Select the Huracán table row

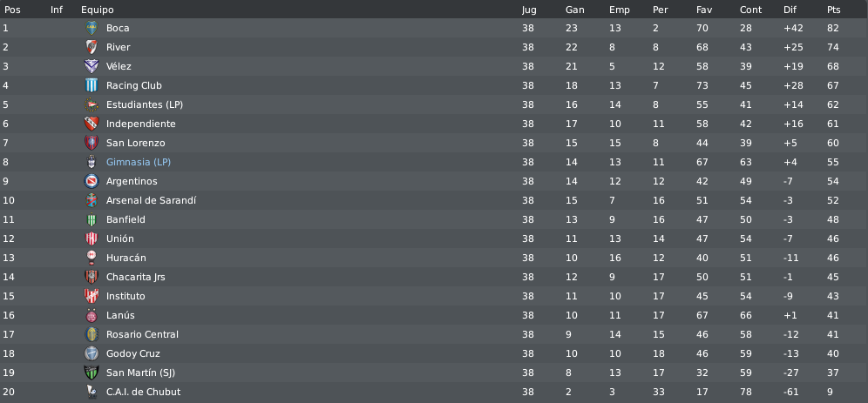point(434,258)
